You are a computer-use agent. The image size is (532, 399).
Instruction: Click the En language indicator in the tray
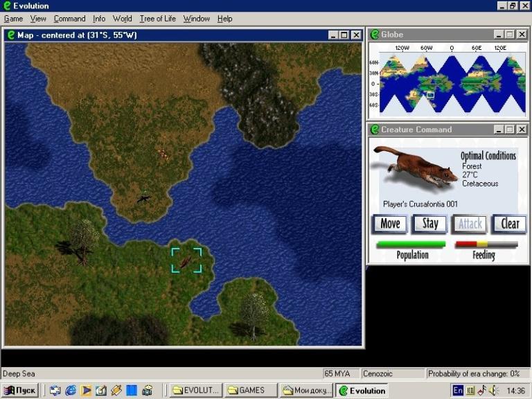458,391
